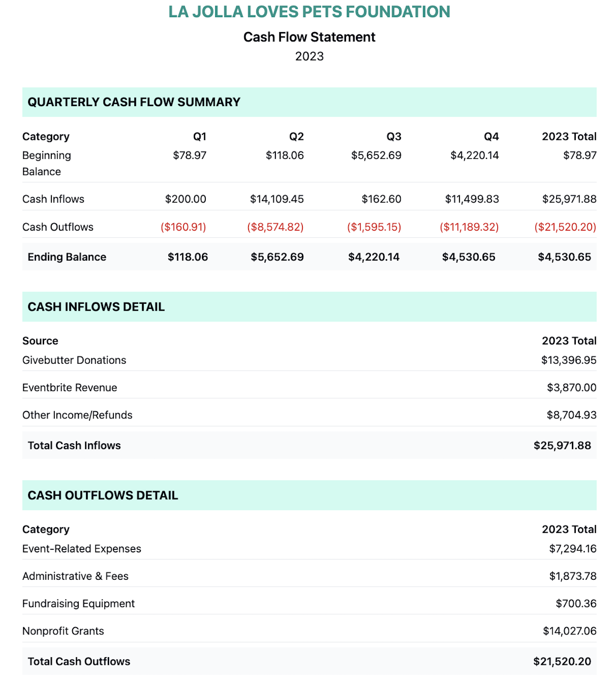Click the Ending Balance row label
Image resolution: width=616 pixels, height=682 pixels.
click(x=67, y=257)
